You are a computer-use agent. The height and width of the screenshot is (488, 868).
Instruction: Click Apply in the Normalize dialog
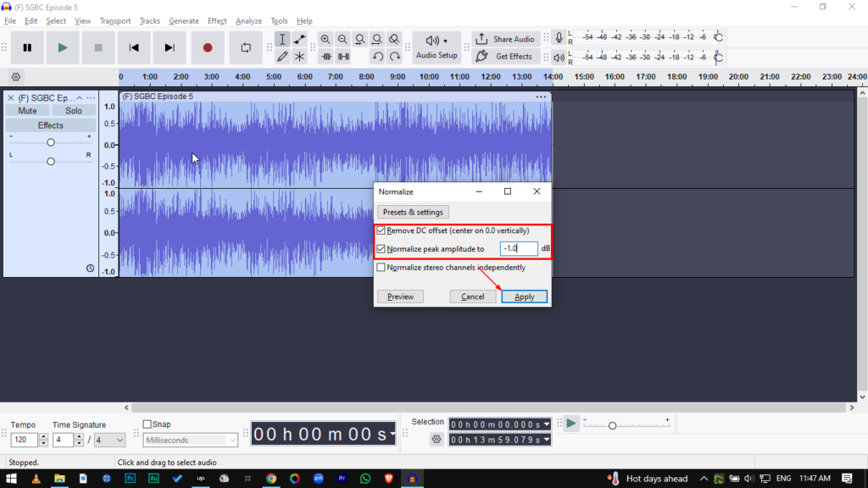(524, 297)
